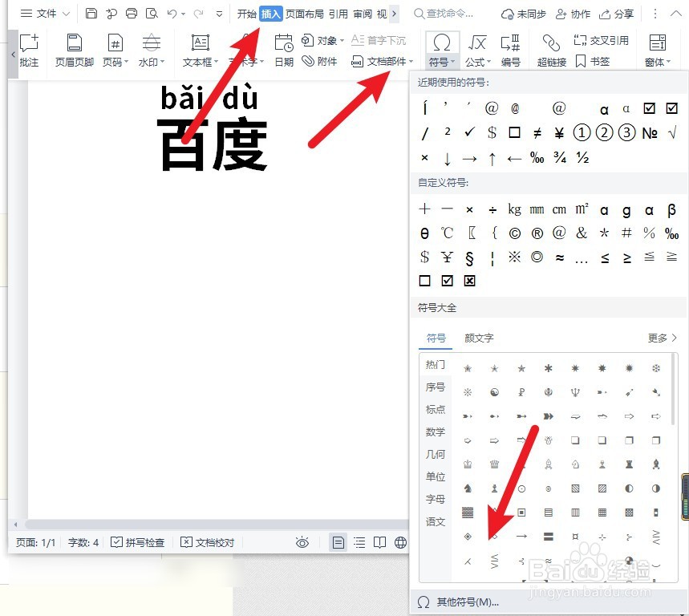
Task: Insert an attachment via 附件
Action: tap(320, 61)
